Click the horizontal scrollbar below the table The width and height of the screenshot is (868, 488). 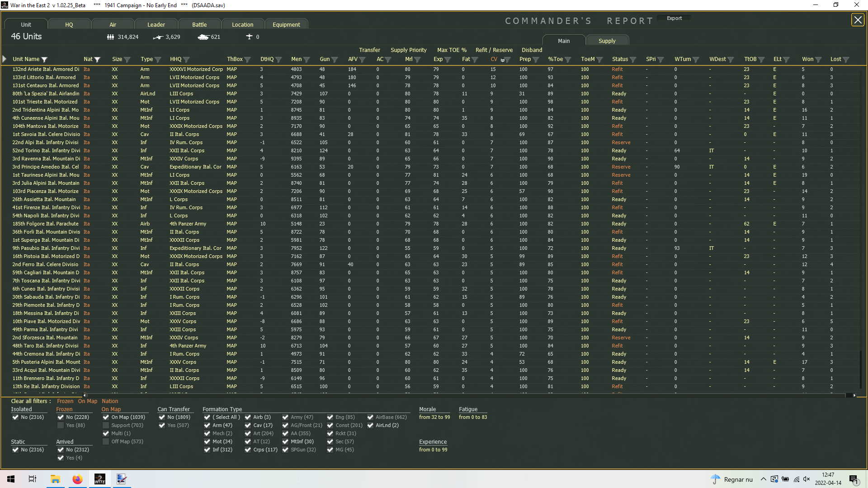click(x=452, y=395)
